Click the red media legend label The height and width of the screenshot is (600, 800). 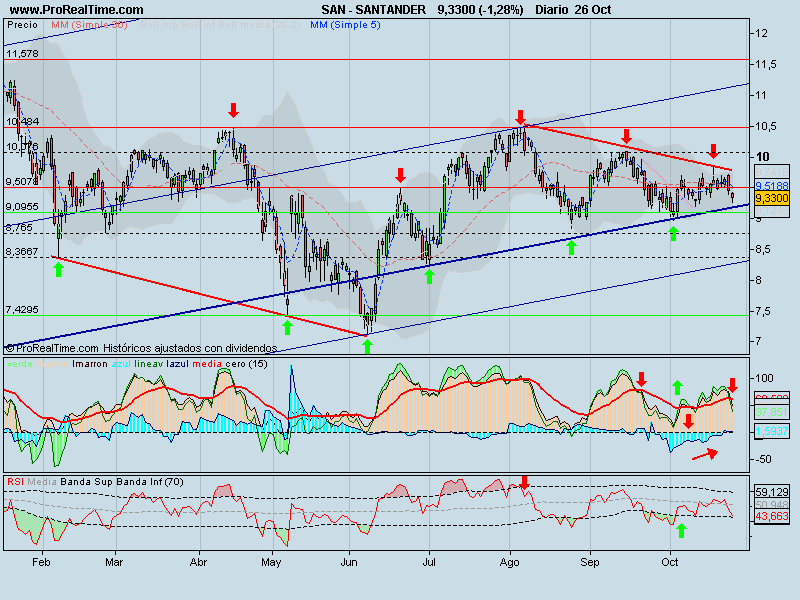[207, 364]
